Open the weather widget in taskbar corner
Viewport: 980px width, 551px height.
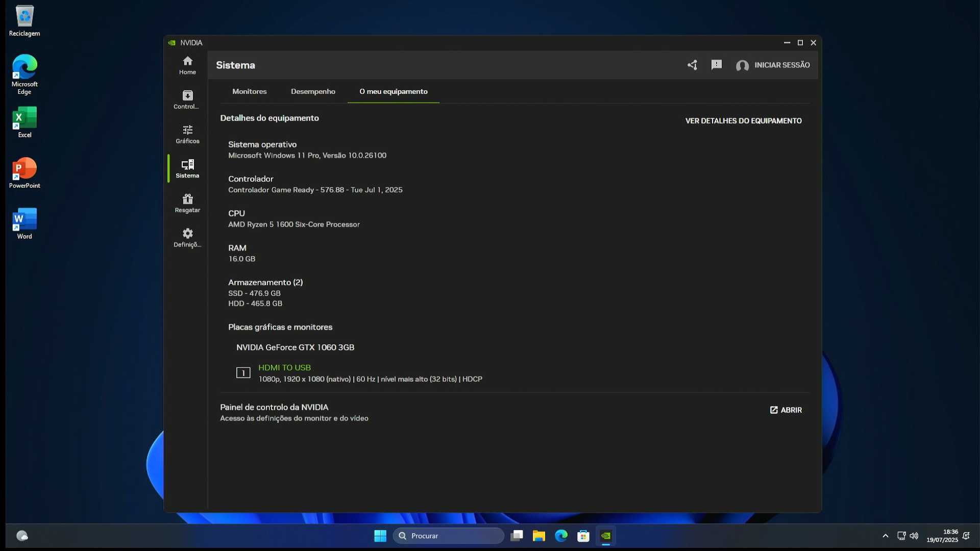coord(22,536)
